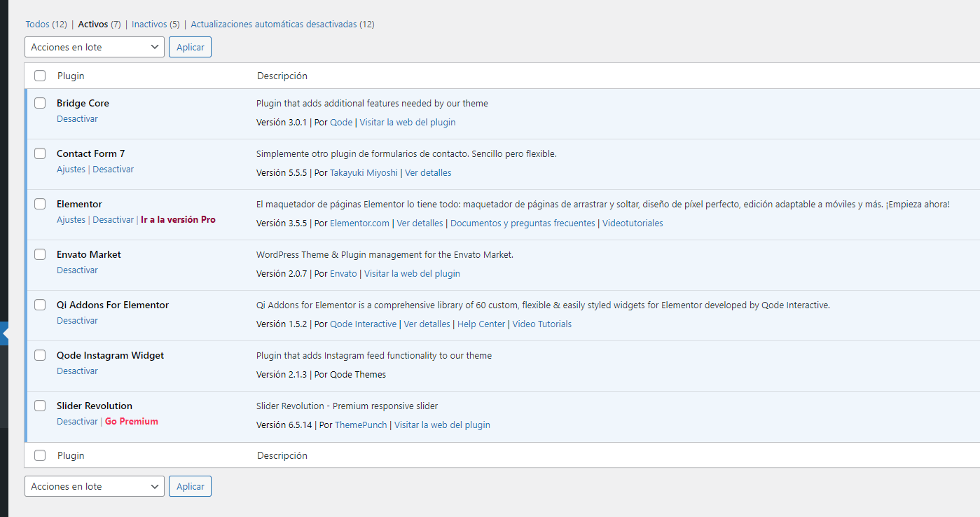View details for the Elementor plugin
This screenshot has width=980, height=517.
pos(420,223)
